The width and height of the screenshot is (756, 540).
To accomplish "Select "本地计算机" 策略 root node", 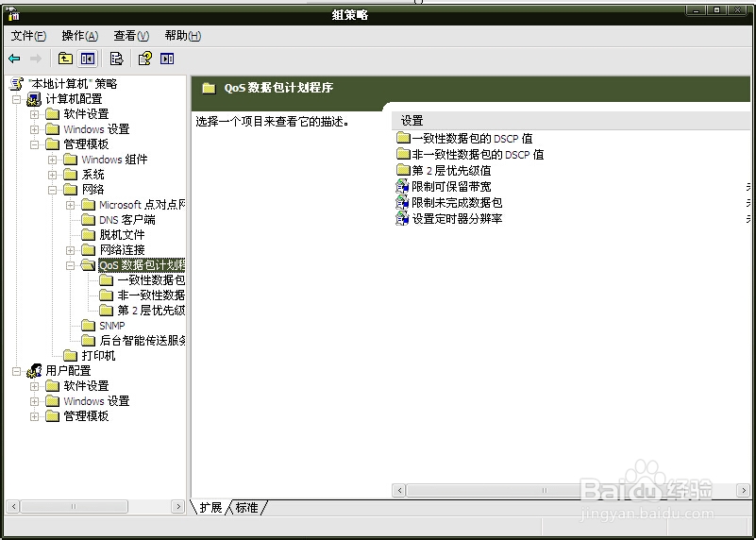I will (73, 84).
